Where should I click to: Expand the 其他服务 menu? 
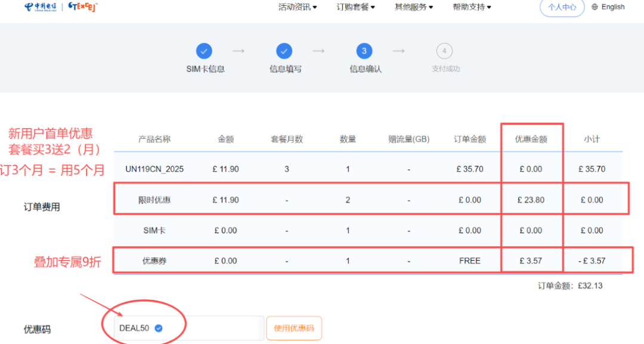(413, 7)
